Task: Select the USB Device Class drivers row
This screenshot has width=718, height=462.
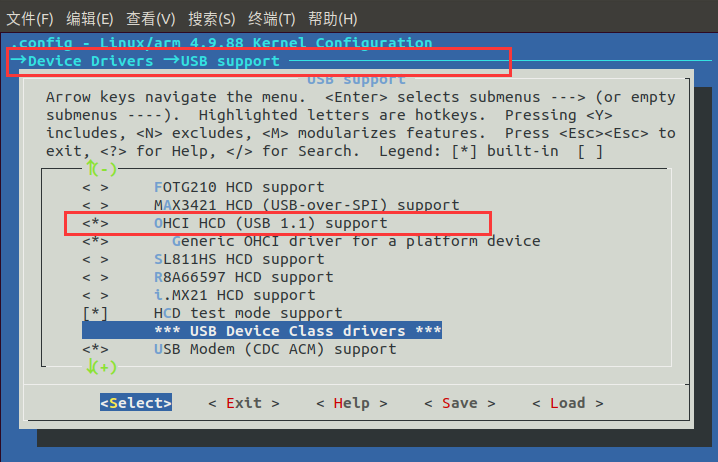Action: (262, 331)
